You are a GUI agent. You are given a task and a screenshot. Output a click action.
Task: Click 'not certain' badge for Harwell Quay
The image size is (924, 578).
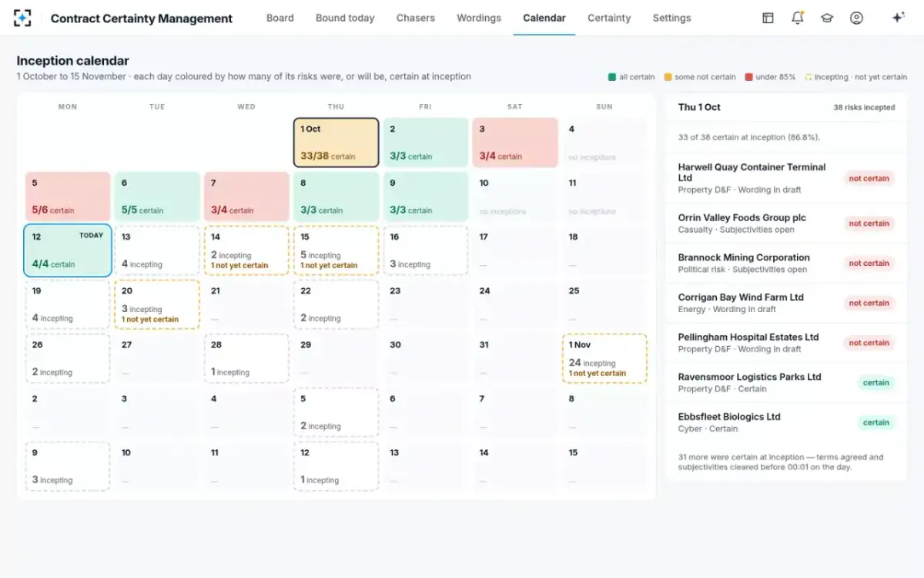pos(869,178)
